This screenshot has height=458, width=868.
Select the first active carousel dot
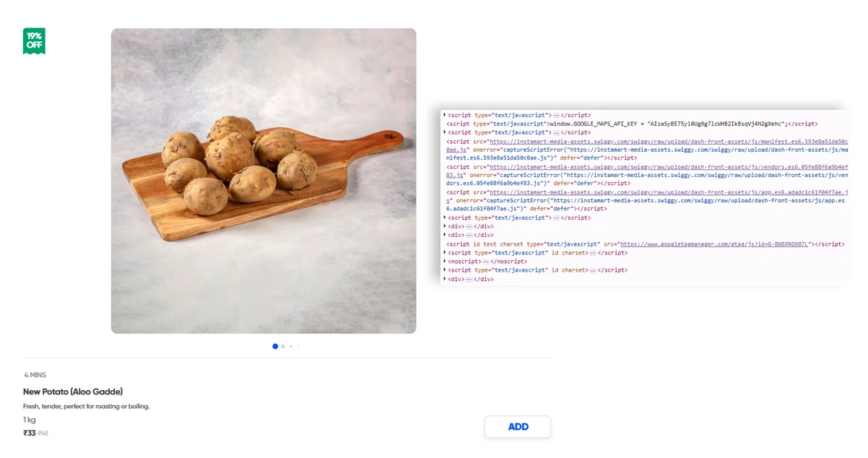pos(275,346)
